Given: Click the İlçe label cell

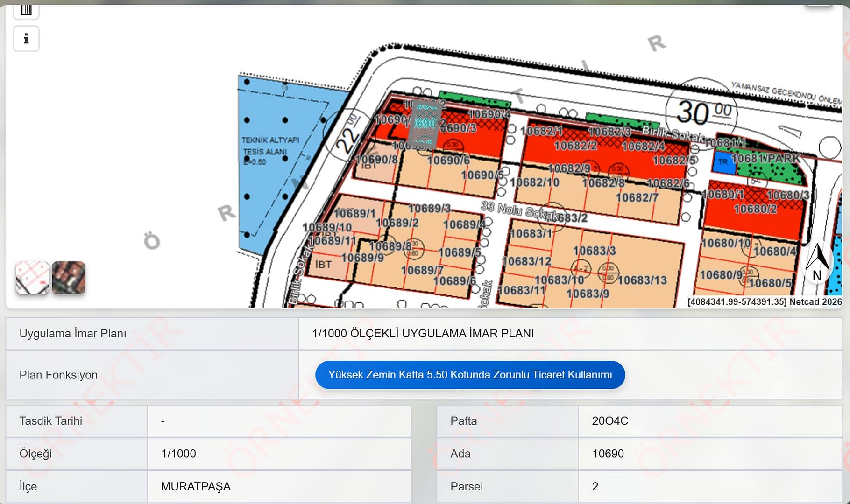Looking at the screenshot, I should (x=77, y=486).
